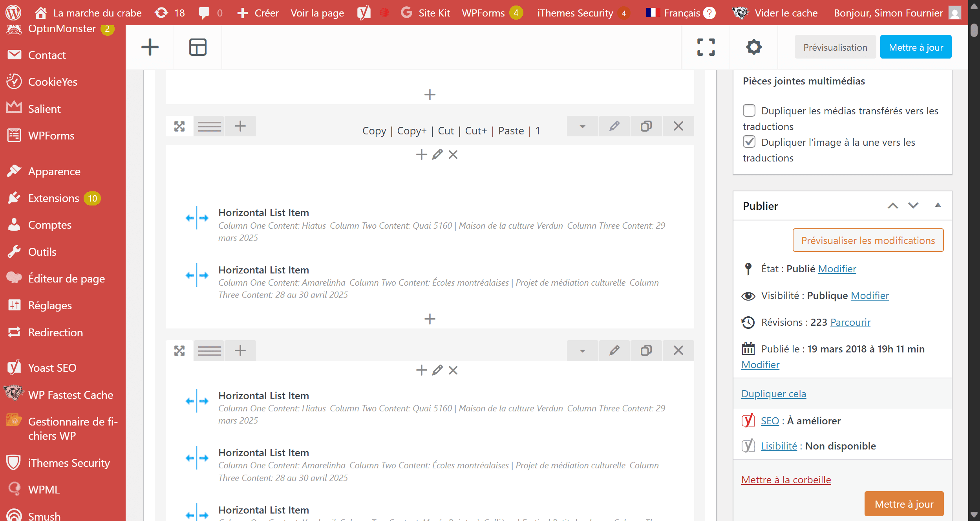Open the WordPress logo menu
980x521 pixels.
click(13, 13)
